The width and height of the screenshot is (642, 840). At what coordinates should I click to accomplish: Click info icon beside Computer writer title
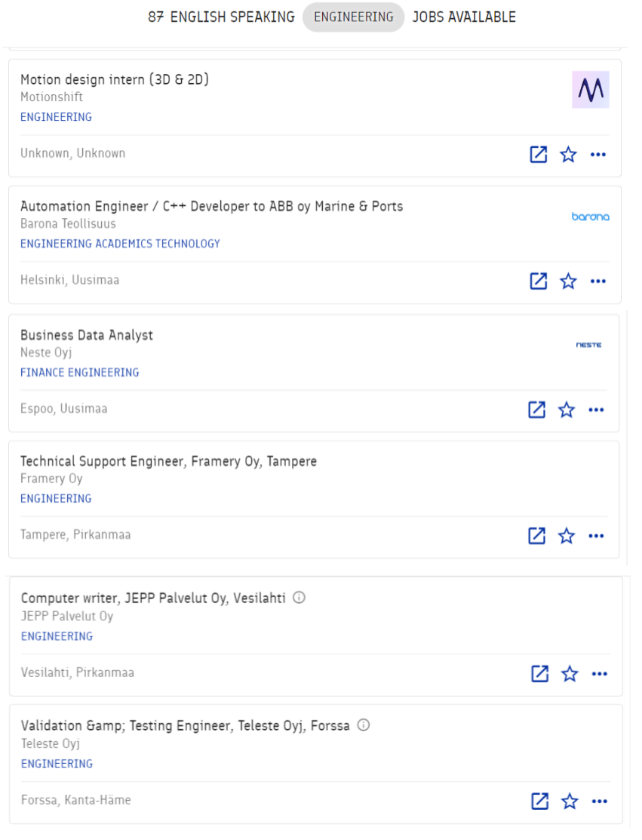coord(299,598)
